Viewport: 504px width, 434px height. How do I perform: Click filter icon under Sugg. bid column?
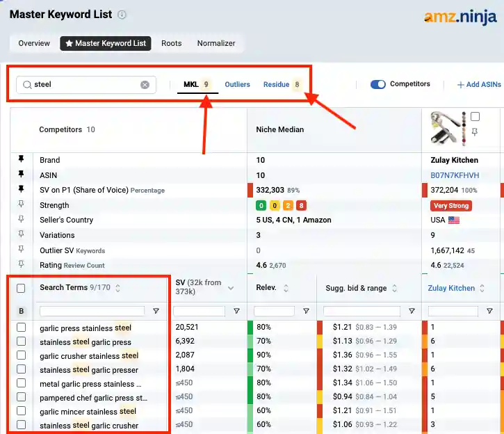click(x=412, y=311)
